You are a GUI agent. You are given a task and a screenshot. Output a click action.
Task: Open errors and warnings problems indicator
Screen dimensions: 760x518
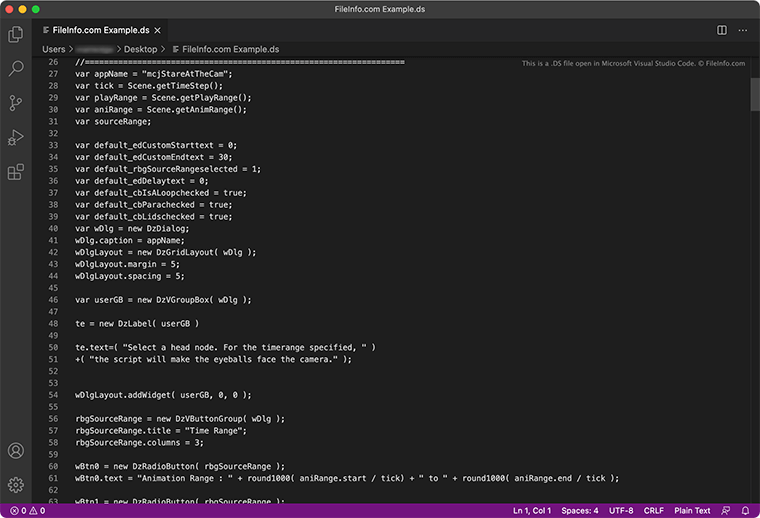(26, 511)
